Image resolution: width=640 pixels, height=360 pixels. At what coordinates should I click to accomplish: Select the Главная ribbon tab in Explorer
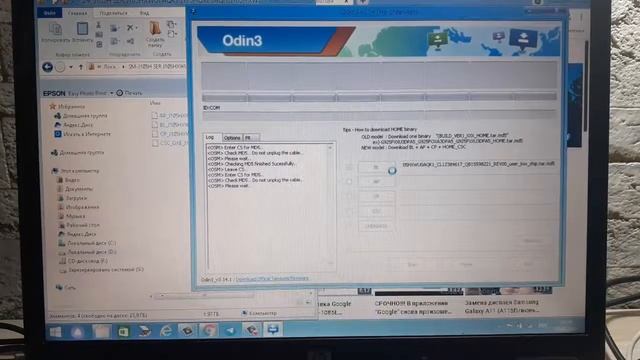[78, 13]
